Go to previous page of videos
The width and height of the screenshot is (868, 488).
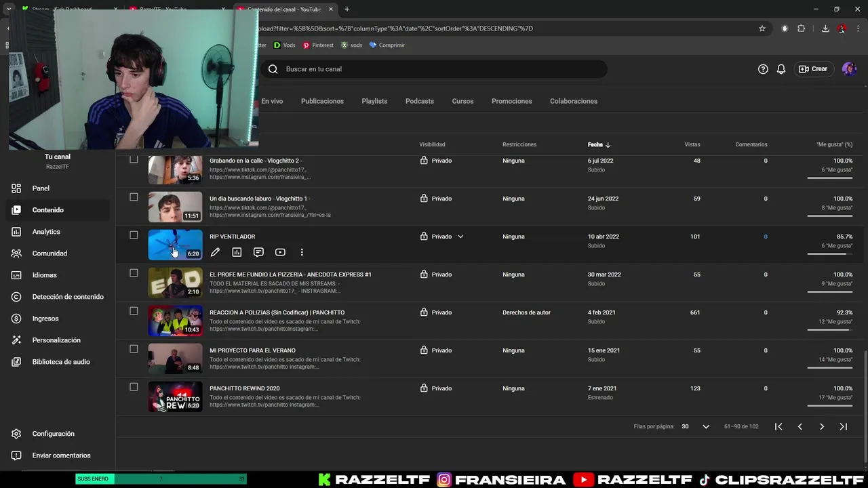(800, 426)
